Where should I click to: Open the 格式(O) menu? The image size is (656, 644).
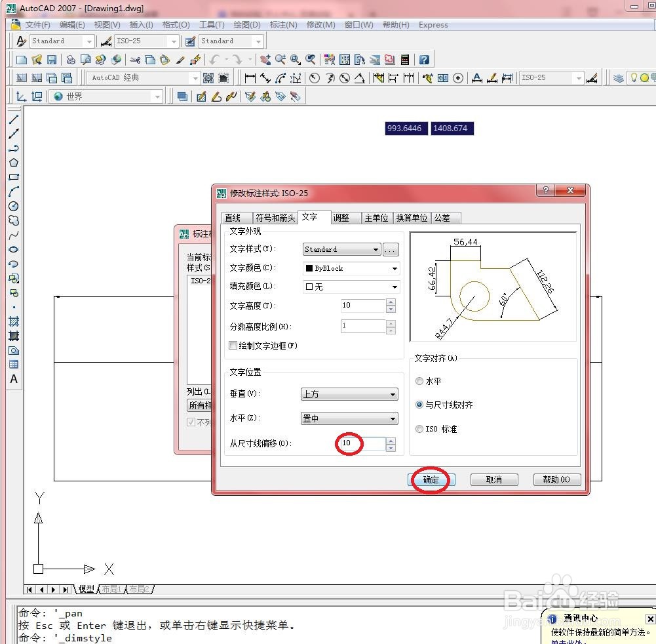click(x=174, y=25)
